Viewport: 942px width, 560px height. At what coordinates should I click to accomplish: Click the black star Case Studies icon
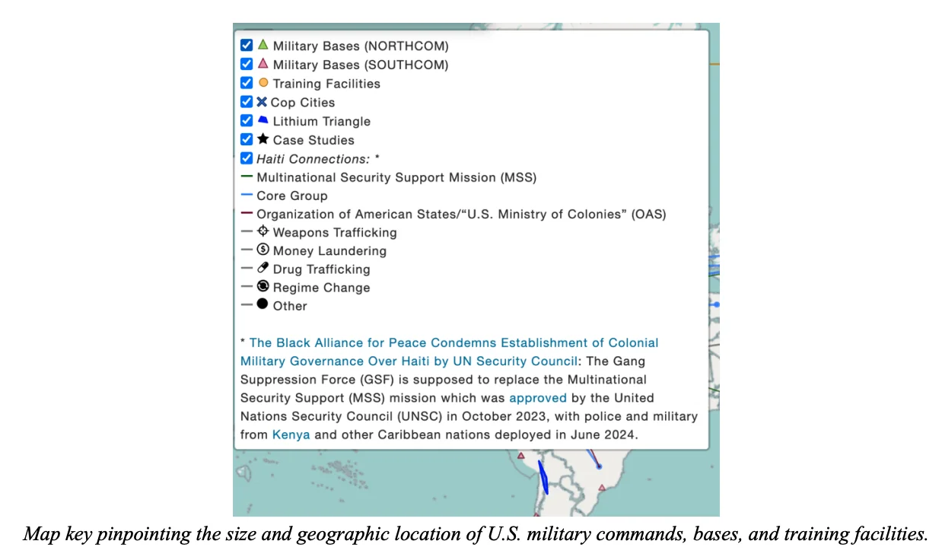[263, 139]
